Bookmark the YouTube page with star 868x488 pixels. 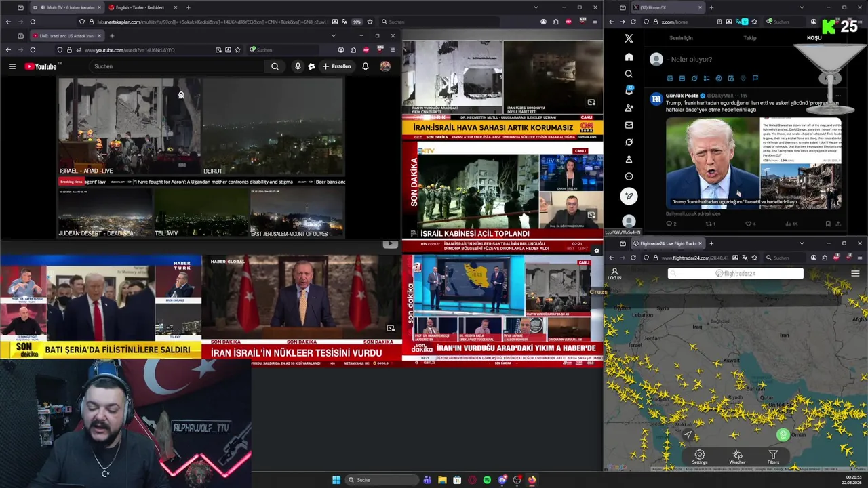[x=237, y=49]
